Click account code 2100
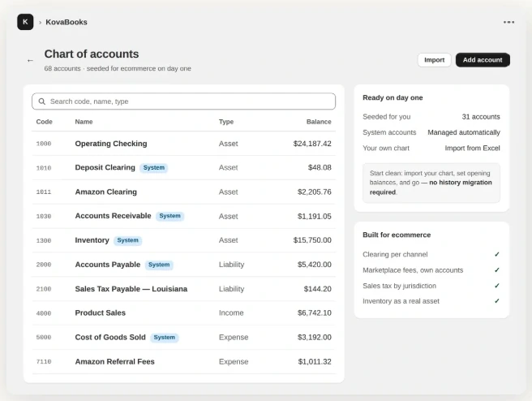532x401 pixels. (44, 289)
